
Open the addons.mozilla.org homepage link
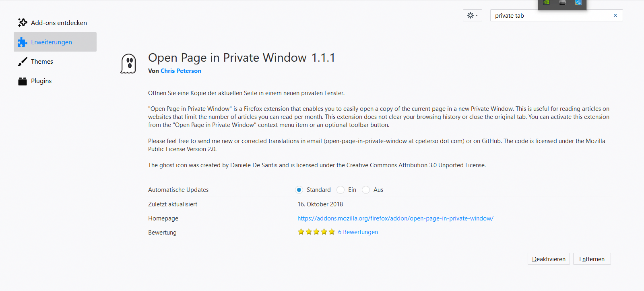click(395, 218)
